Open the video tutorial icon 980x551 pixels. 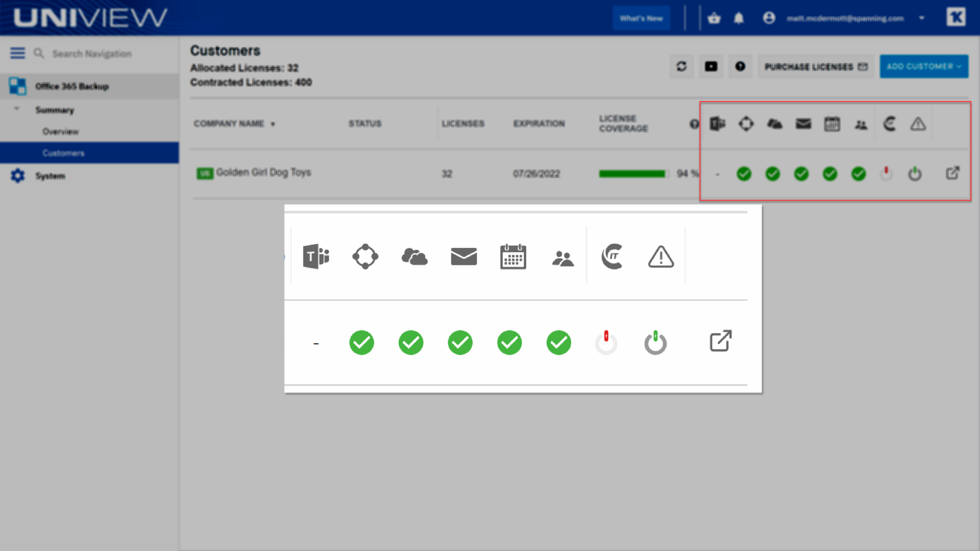[x=711, y=67]
